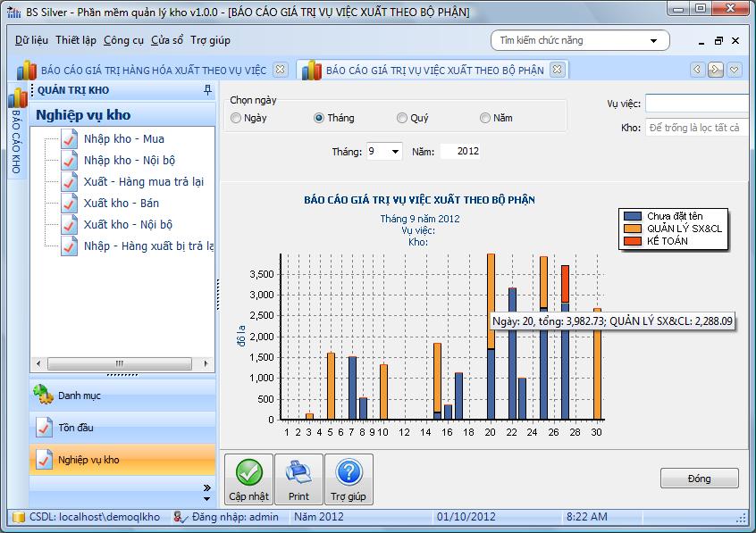
Task: Click the Đóng button
Action: pos(699,479)
